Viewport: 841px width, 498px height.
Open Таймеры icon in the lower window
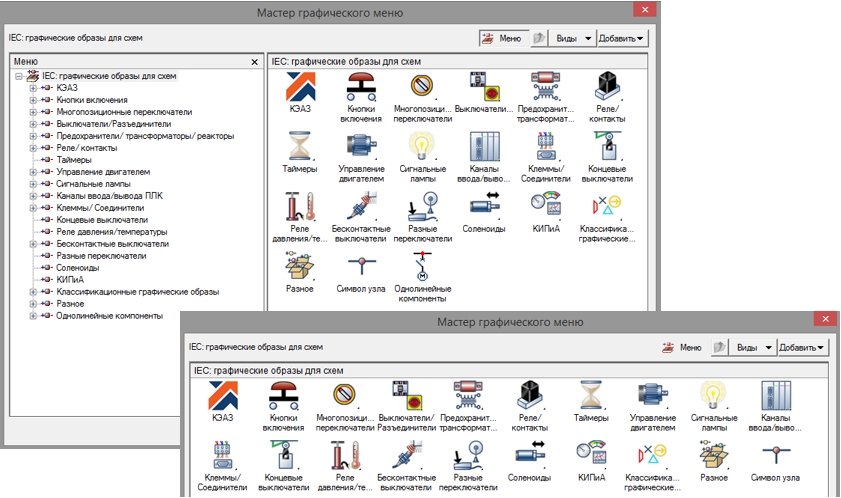591,396
